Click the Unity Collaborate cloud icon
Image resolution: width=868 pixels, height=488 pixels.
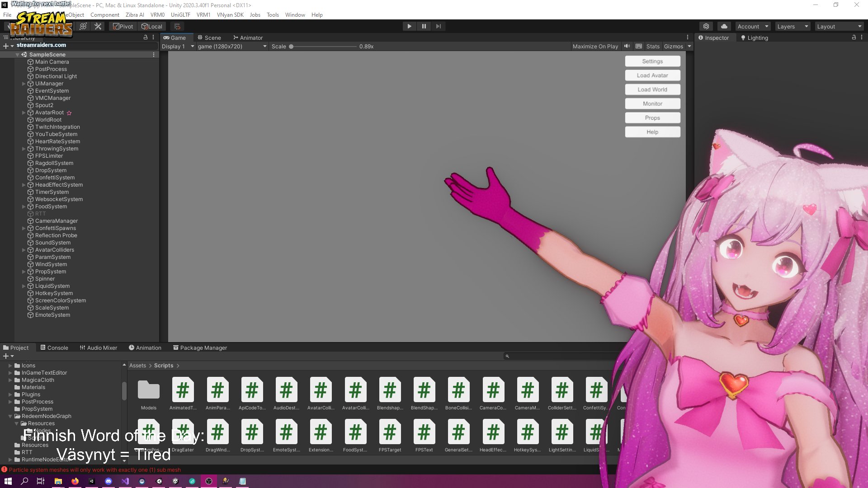[x=723, y=26]
